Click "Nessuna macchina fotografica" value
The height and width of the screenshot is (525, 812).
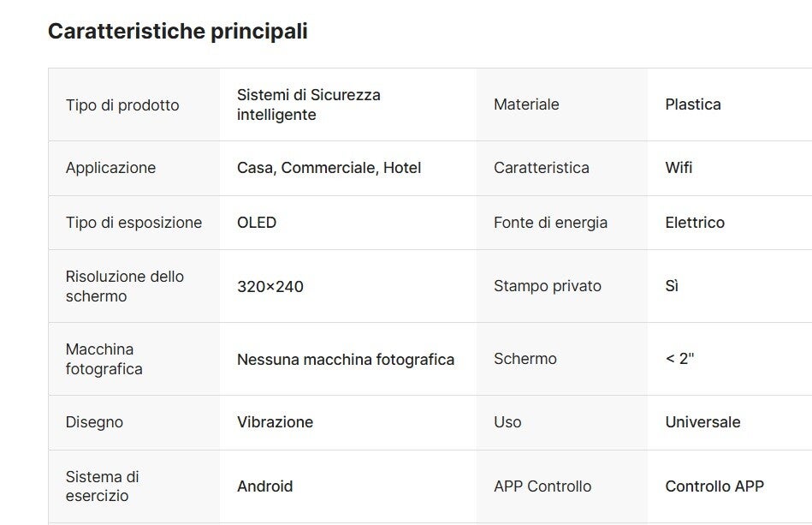(x=346, y=359)
